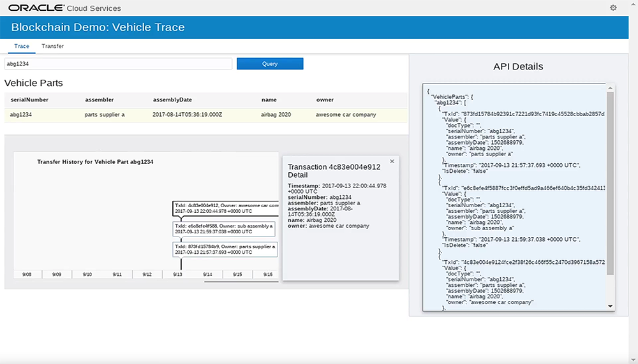Click the assembler column header
Image resolution: width=638 pixels, height=364 pixels.
click(100, 99)
